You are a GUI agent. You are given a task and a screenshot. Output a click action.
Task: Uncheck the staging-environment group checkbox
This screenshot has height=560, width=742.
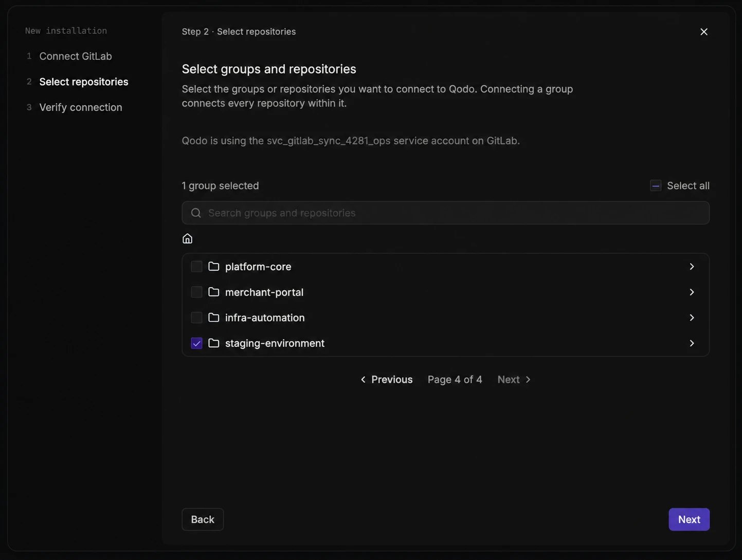tap(196, 343)
